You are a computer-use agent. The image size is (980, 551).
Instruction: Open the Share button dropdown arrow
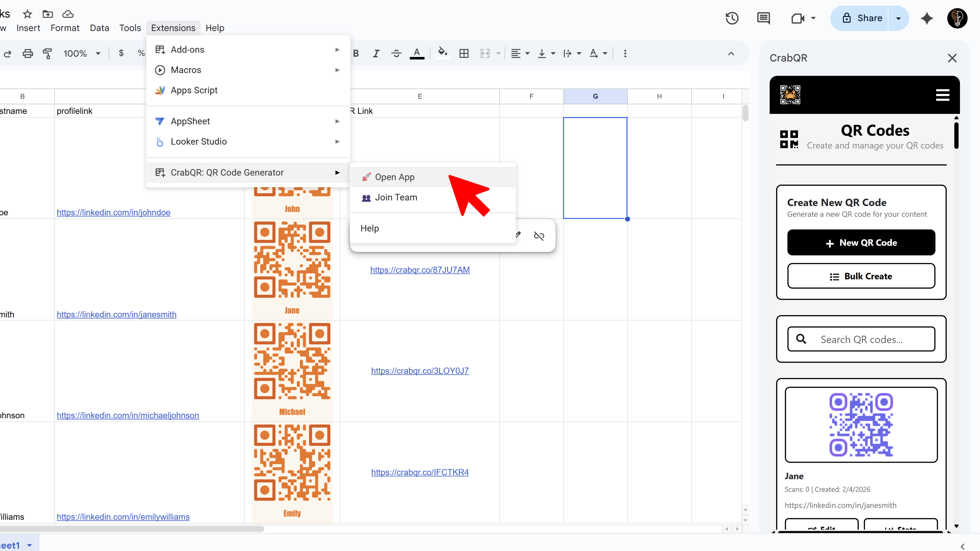point(899,18)
